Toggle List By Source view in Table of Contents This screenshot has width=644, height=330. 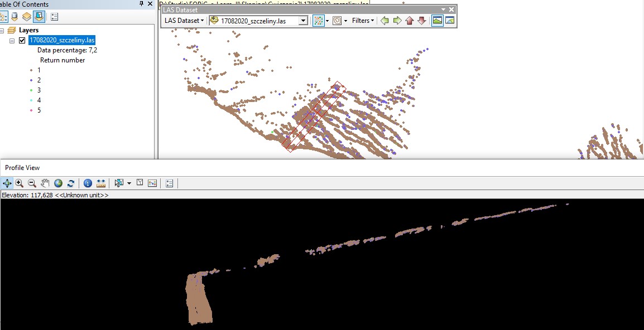14,17
